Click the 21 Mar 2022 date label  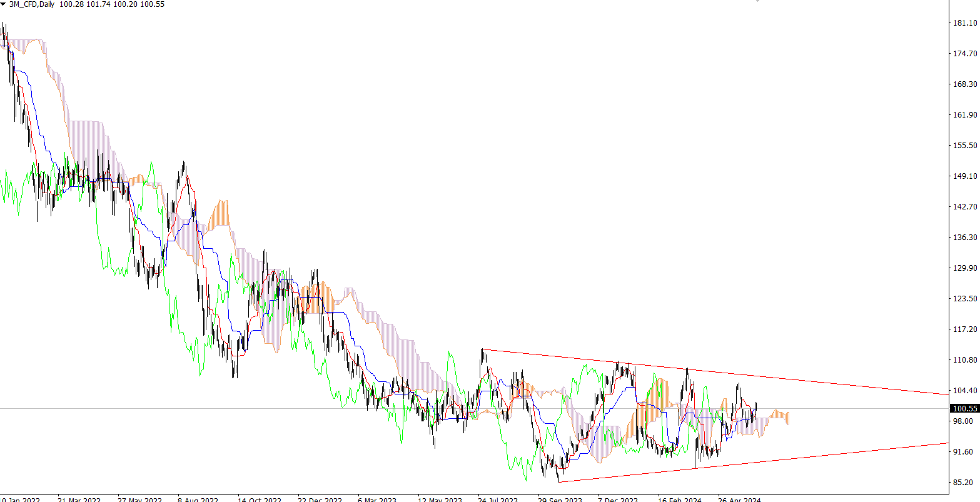click(79, 499)
